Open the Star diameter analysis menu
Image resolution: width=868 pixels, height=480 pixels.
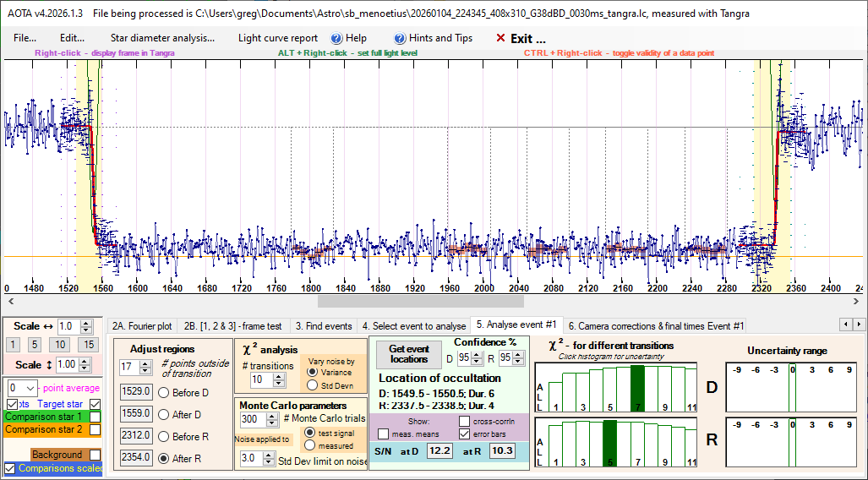162,38
